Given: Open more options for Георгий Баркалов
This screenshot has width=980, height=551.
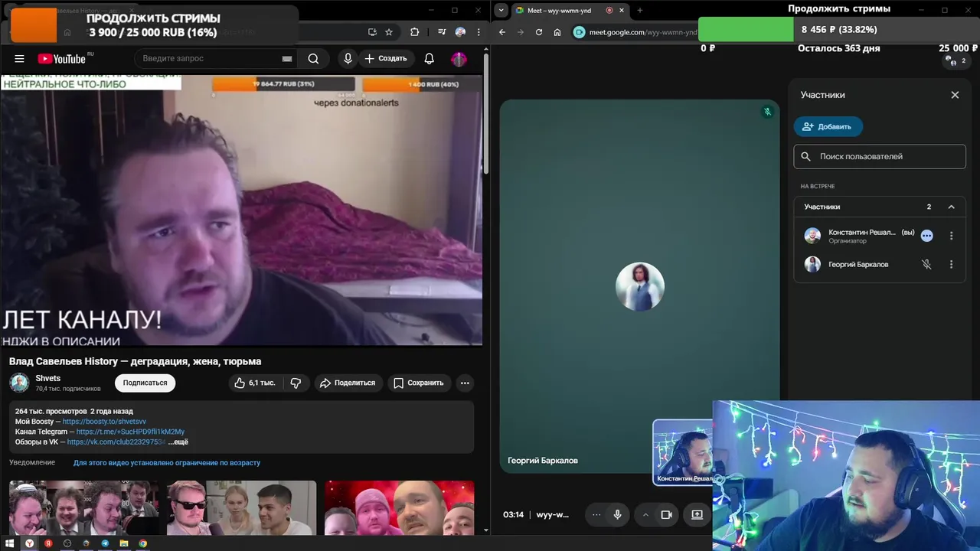Looking at the screenshot, I should [952, 264].
